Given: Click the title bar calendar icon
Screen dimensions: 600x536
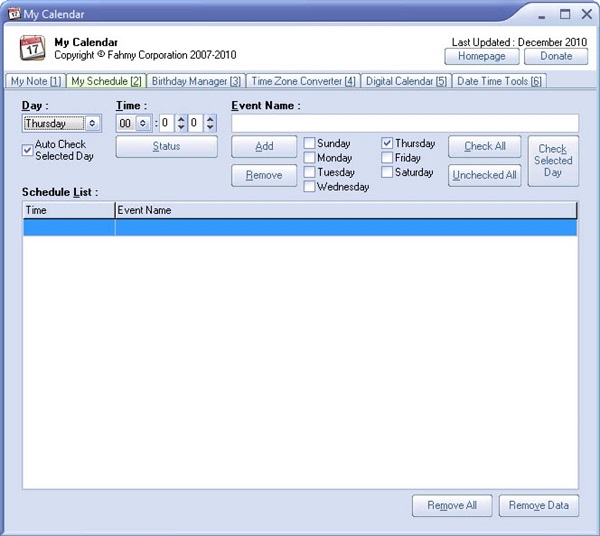Looking at the screenshot, I should pos(14,14).
